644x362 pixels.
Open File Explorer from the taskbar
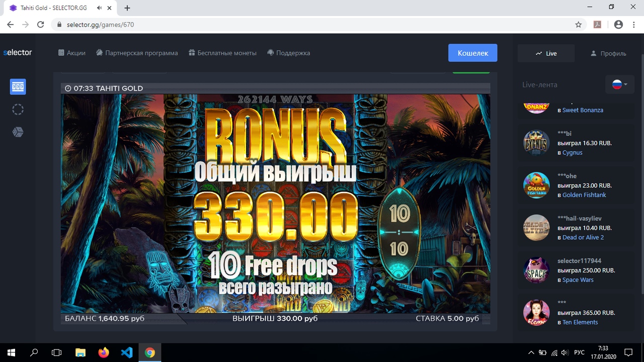(80, 352)
